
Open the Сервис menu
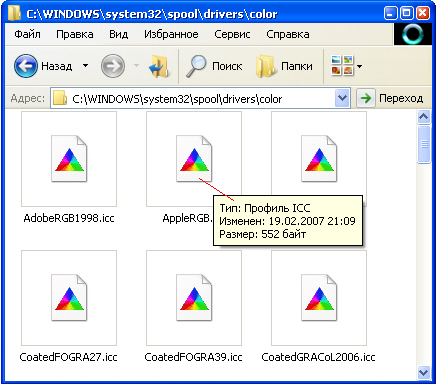pos(232,34)
